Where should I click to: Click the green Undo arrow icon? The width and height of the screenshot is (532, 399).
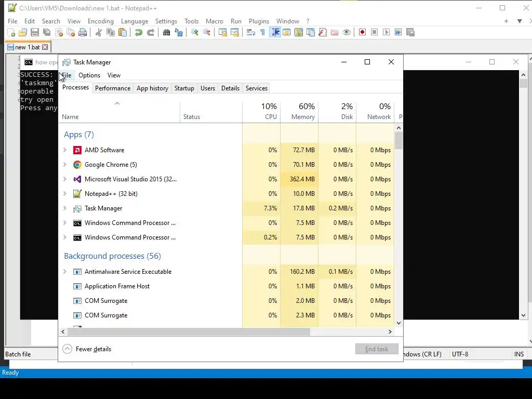[x=138, y=32]
